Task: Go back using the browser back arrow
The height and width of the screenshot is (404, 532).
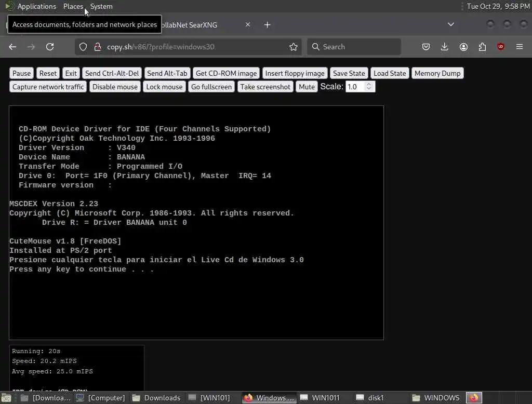Action: coord(12,47)
